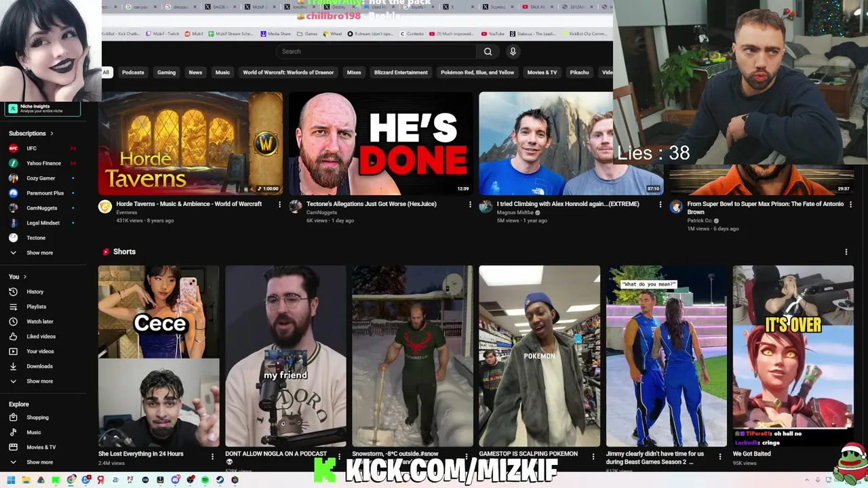Open Shorts section options menu
The height and width of the screenshot is (488, 868).
click(846, 252)
